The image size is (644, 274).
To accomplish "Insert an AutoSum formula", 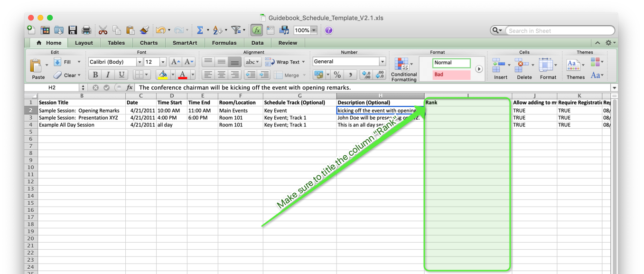I will click(x=200, y=30).
